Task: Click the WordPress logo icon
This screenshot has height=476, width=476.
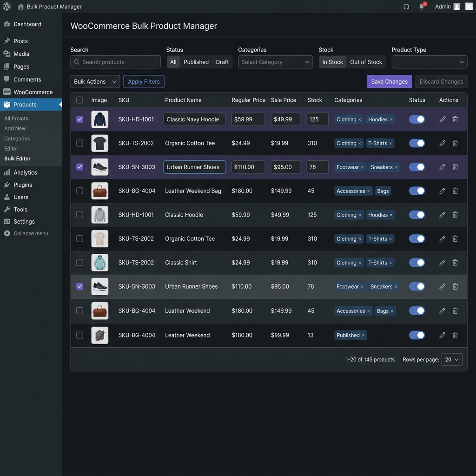Action: [x=7, y=7]
